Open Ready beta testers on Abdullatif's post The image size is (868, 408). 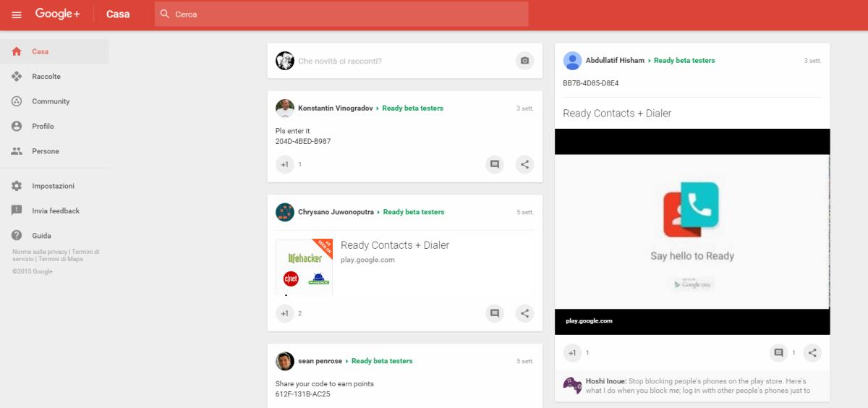click(x=684, y=61)
